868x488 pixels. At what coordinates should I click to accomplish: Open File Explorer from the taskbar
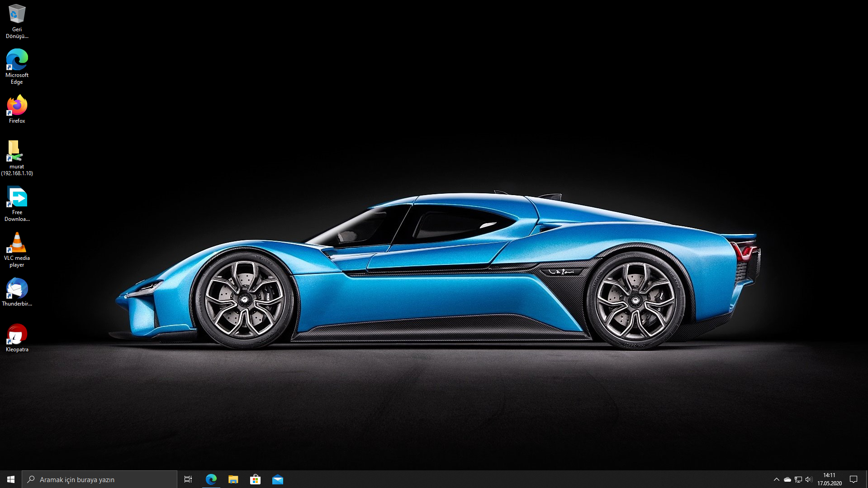click(x=233, y=479)
